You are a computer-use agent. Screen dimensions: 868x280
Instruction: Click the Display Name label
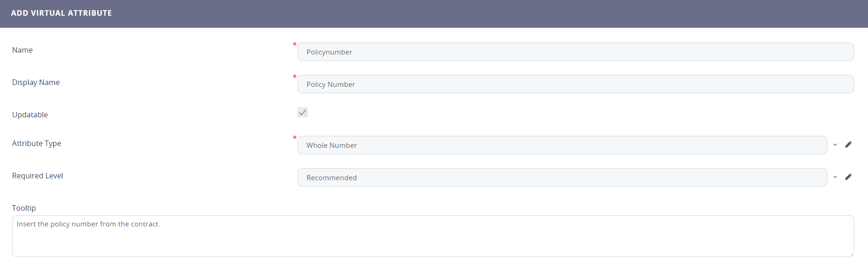click(36, 82)
